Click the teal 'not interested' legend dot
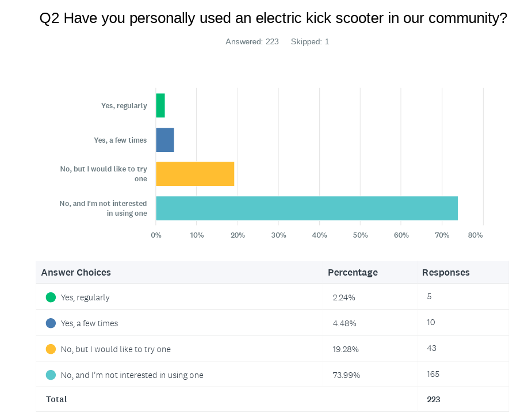This screenshot has height=416, width=532. (x=51, y=375)
